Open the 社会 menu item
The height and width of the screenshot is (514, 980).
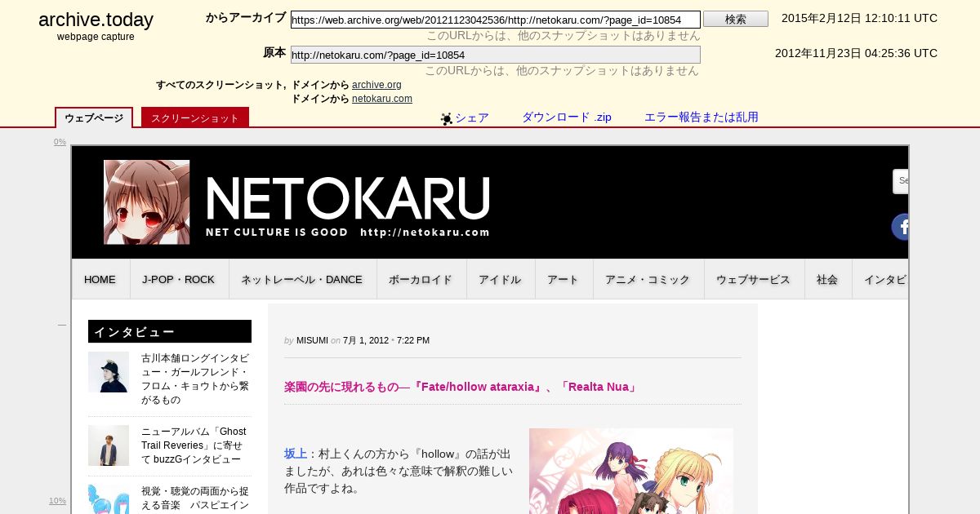828,279
